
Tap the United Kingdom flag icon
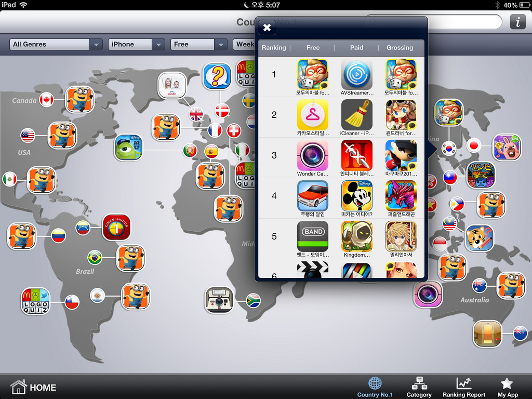[196, 114]
